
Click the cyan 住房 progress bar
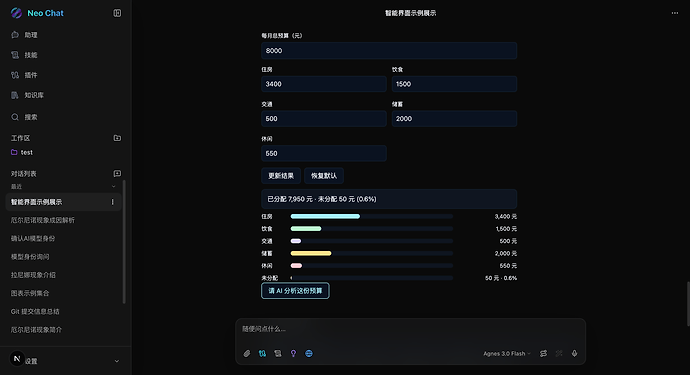(x=325, y=217)
